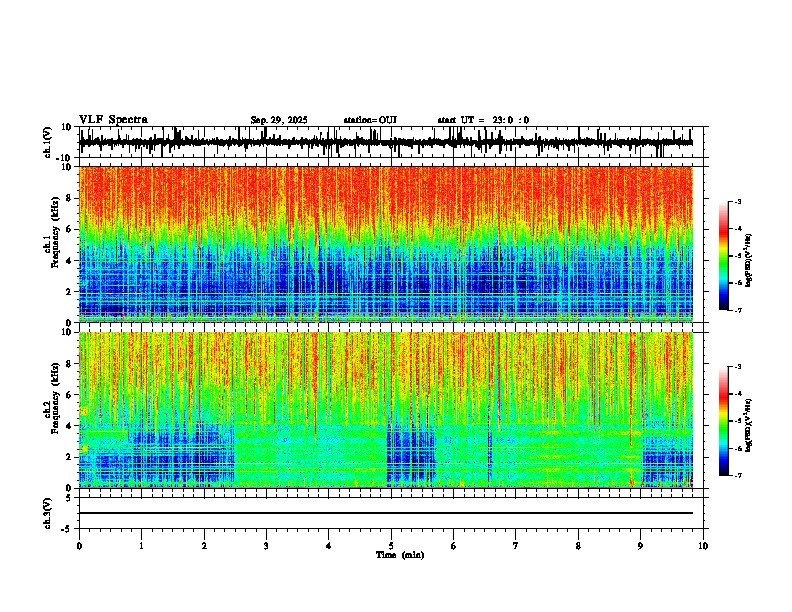Click the ch.2 color bar log(PSD) label
This screenshot has width=792, height=612.
750,426
